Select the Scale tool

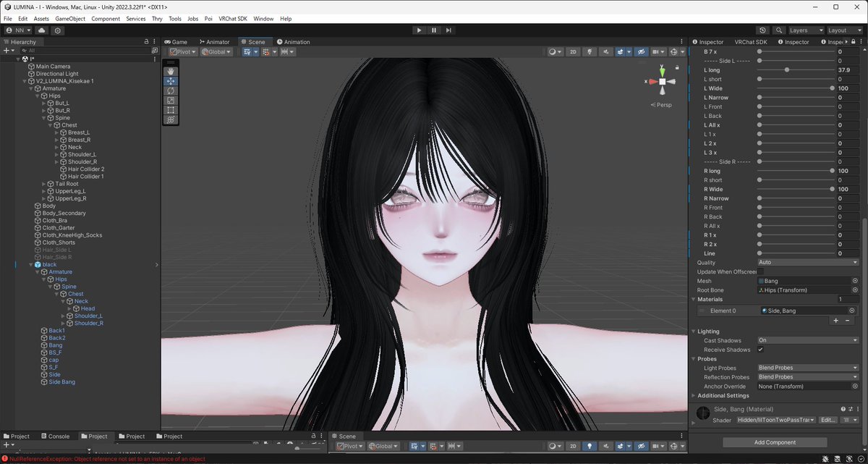click(171, 100)
